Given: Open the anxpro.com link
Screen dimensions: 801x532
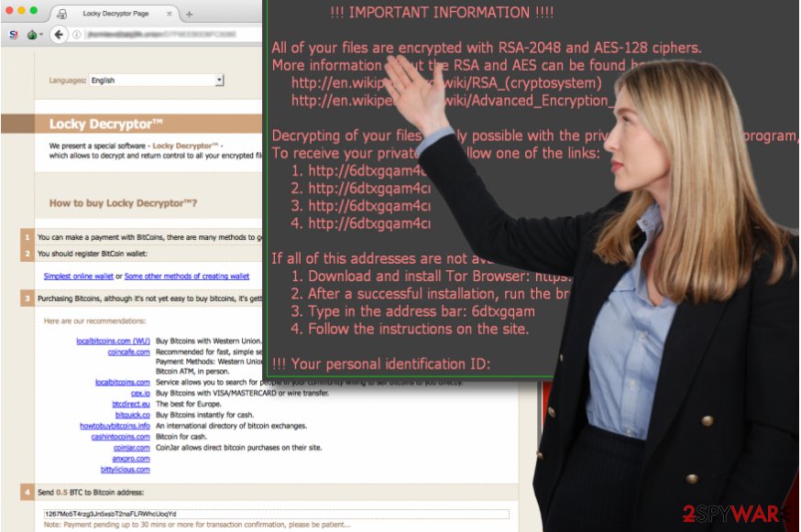Looking at the screenshot, I should [131, 459].
